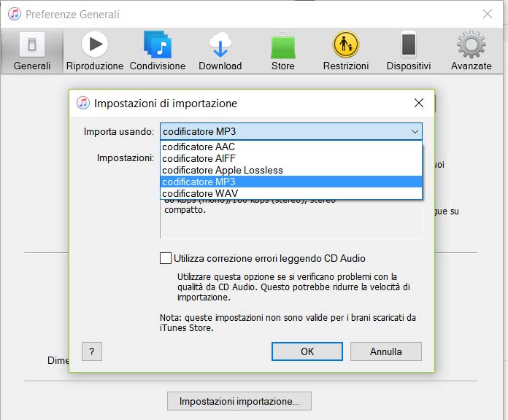Click the 'Nota: queste impostazioni' text
The image size is (508, 420).
[x=288, y=322]
